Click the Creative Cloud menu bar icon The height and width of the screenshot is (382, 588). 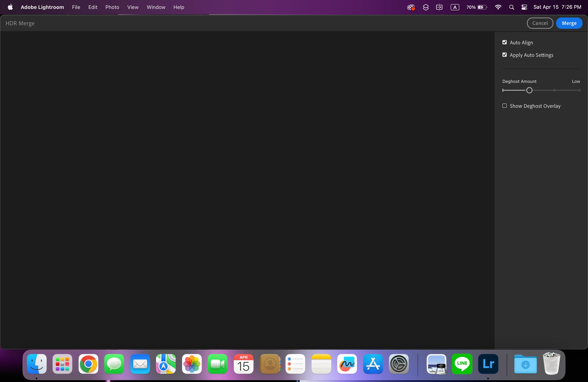tap(411, 7)
